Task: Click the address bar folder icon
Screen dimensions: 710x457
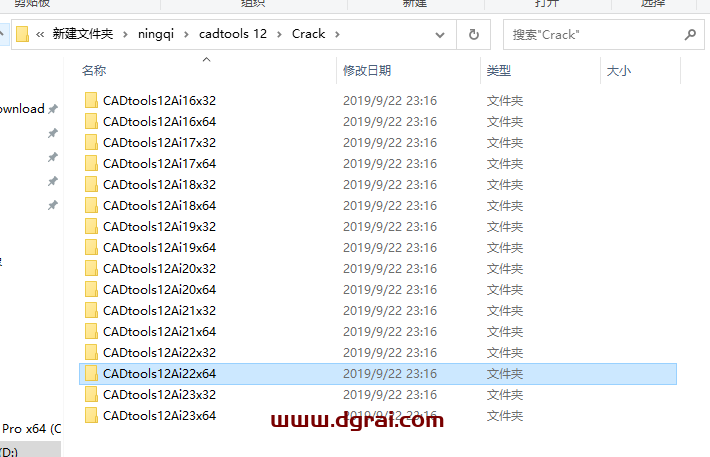Action: tap(22, 34)
